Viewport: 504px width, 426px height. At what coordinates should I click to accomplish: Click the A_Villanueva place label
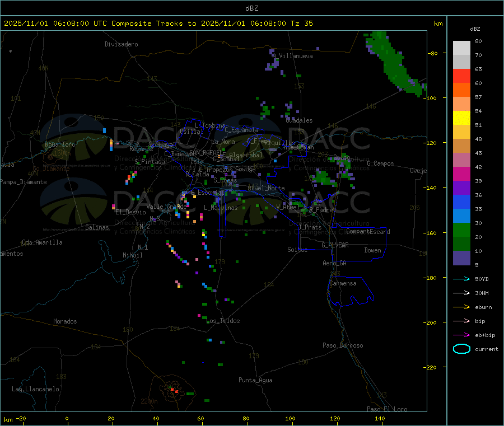(292, 56)
